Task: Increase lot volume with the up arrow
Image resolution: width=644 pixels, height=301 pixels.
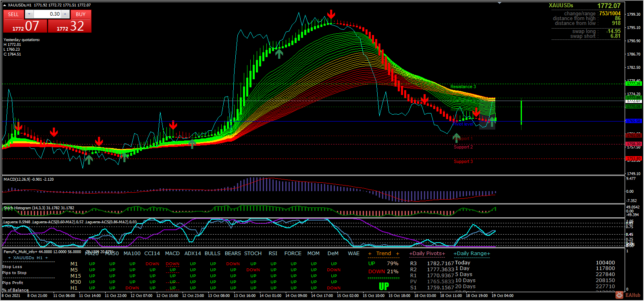Action: 65,14
